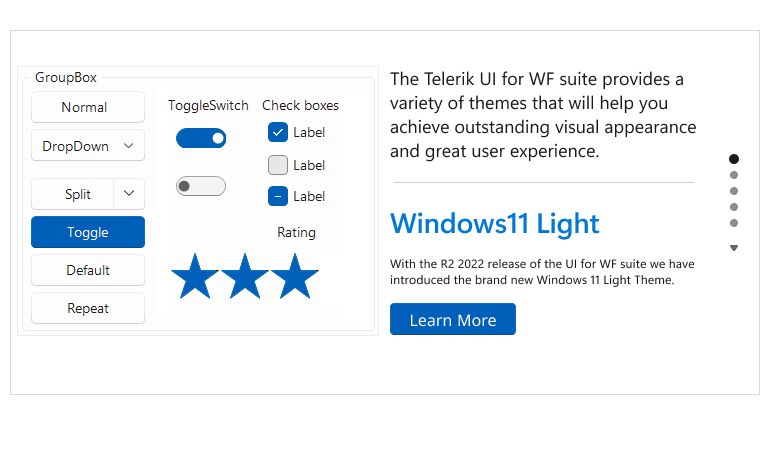
Task: Select the fifth carousel dot
Action: (734, 223)
